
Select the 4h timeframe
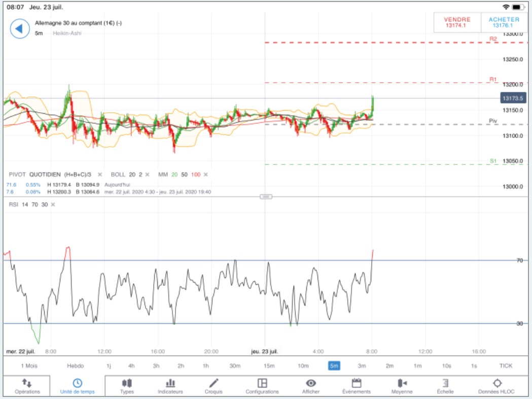point(131,365)
